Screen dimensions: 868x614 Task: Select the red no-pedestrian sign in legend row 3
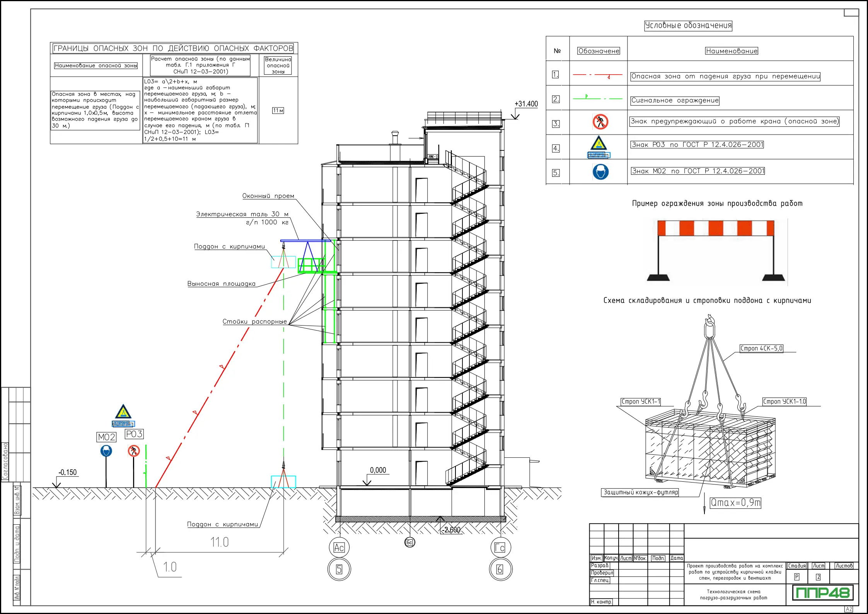pyautogui.click(x=600, y=122)
